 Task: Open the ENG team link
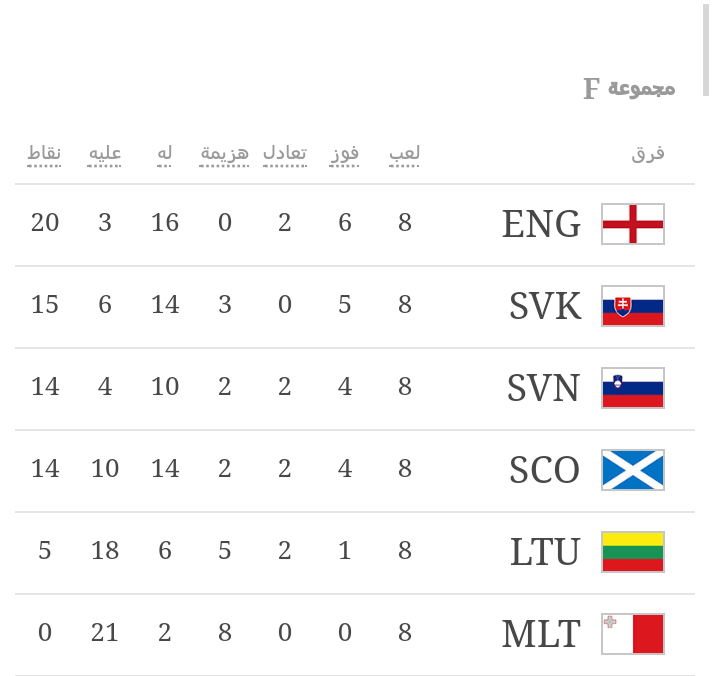click(541, 224)
